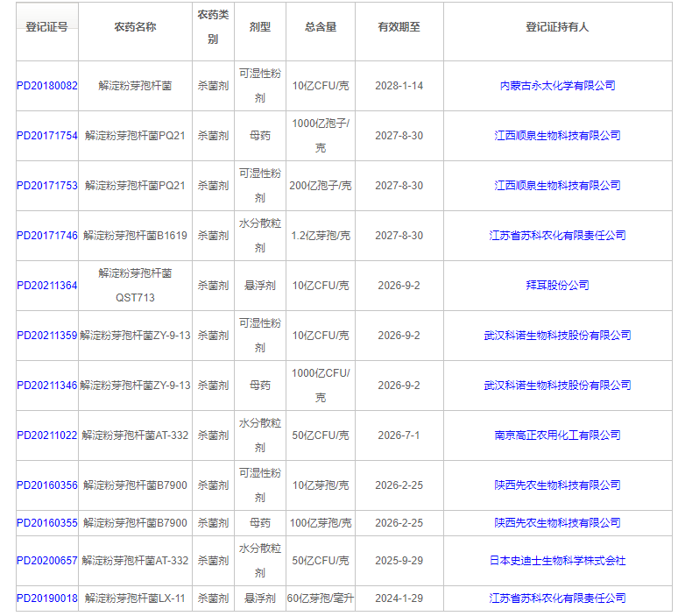Open holder link 内蒙古永太化学有限公司
The height and width of the screenshot is (616, 678).
point(557,86)
